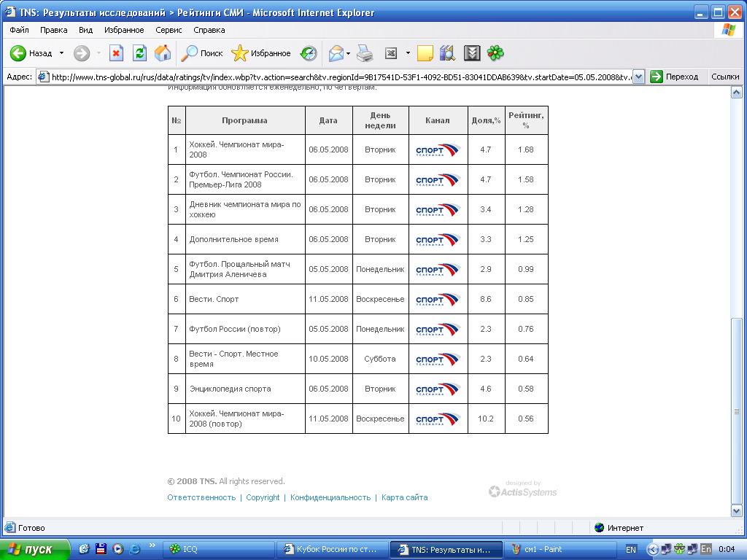The image size is (747, 560).
Task: Expand the Назад history dropdown arrow
Action: [61, 53]
